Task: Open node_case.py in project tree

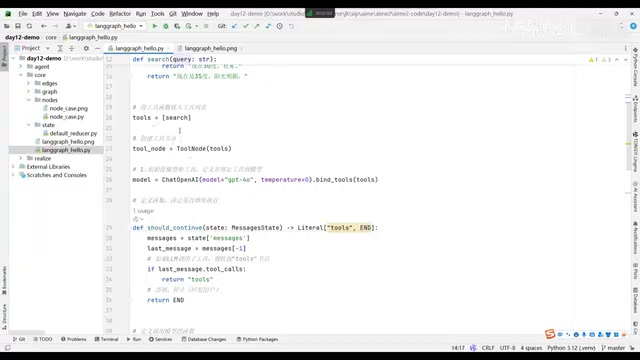Action: pos(67,117)
